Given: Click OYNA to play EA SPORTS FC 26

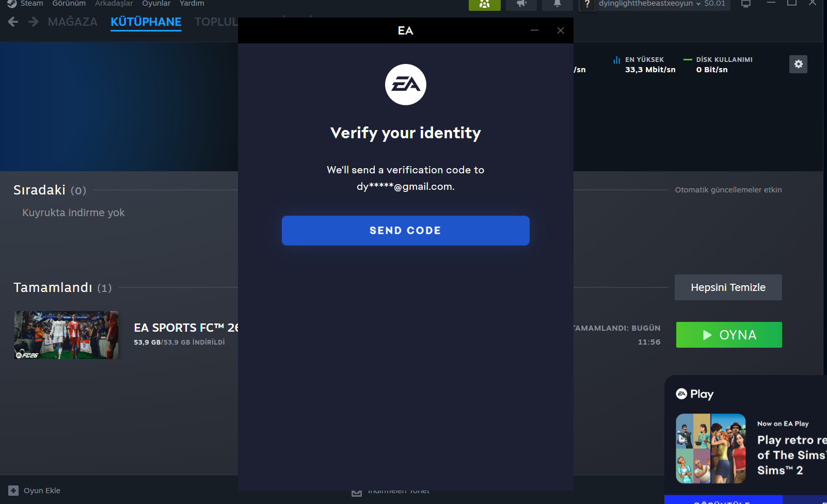Looking at the screenshot, I should [729, 335].
